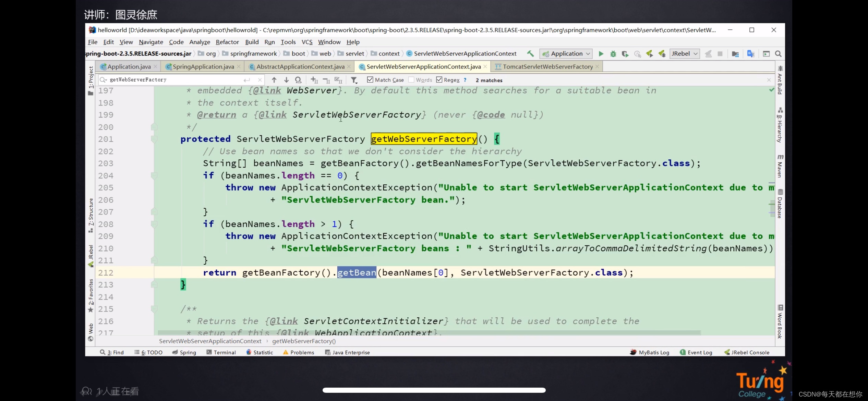868x401 pixels.
Task: Open the Hierarchy tool window
Action: [780, 125]
